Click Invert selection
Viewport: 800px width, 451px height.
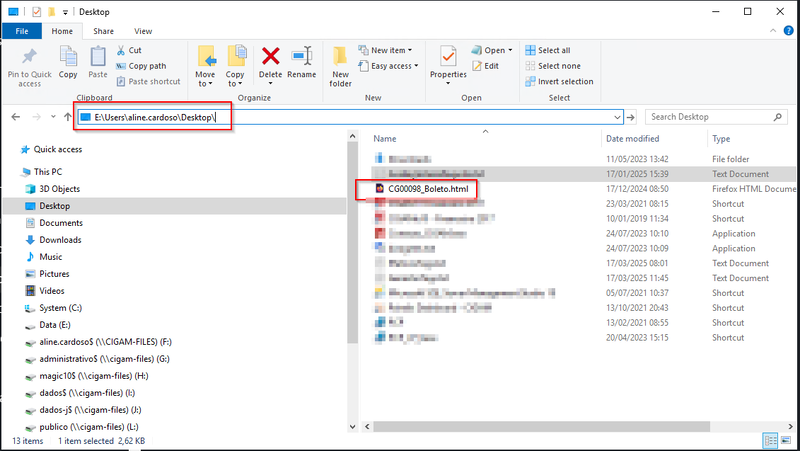click(559, 81)
